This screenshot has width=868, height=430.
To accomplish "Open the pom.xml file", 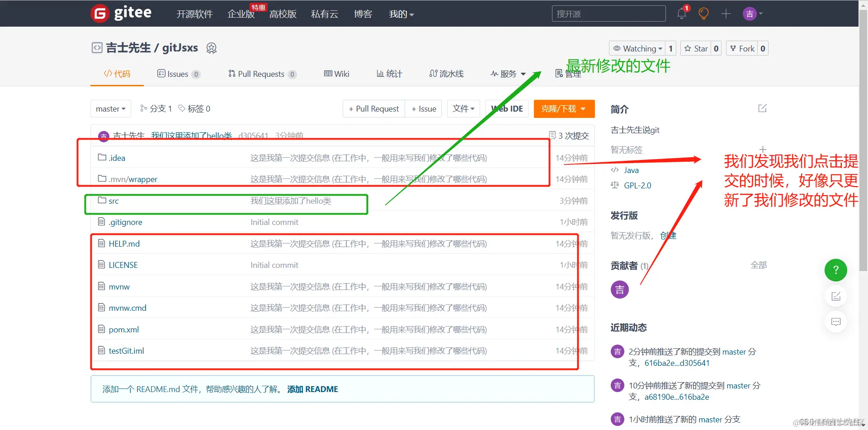I will 123,329.
